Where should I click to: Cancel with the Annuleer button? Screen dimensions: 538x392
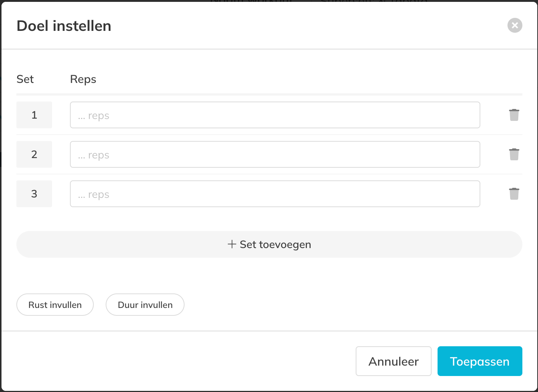pyautogui.click(x=393, y=361)
